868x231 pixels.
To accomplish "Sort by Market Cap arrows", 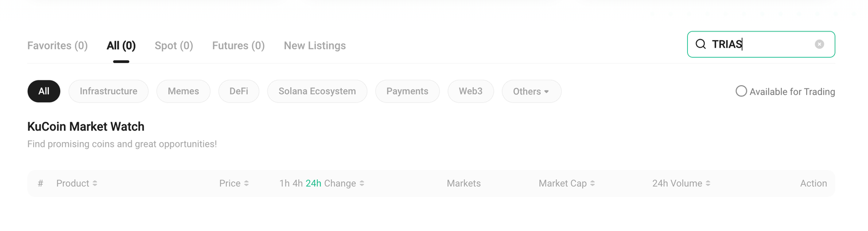I will 592,183.
